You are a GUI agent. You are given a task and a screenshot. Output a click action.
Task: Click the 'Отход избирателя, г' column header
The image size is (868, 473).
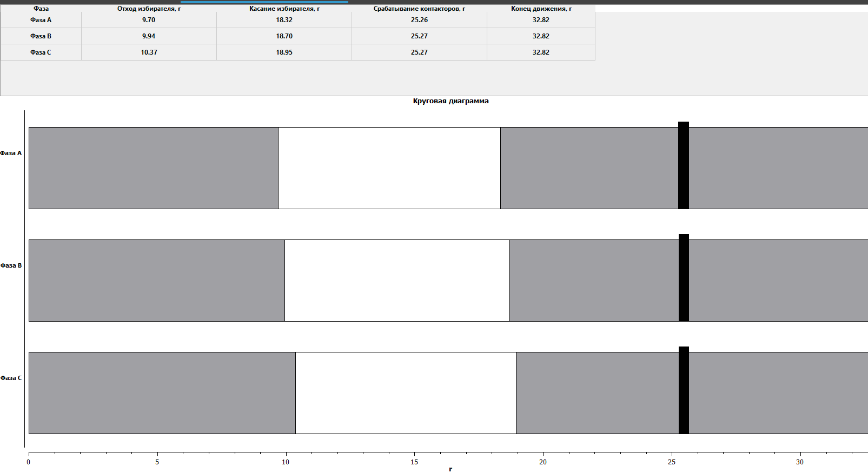[149, 9]
